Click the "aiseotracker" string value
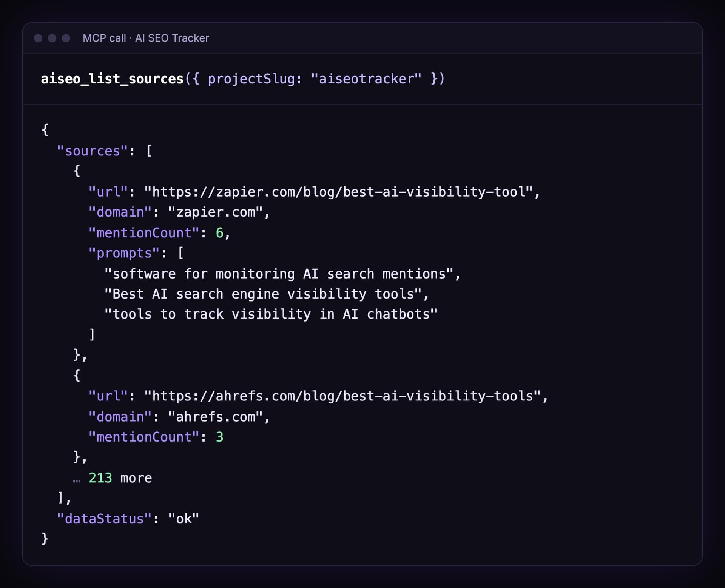 coord(366,79)
